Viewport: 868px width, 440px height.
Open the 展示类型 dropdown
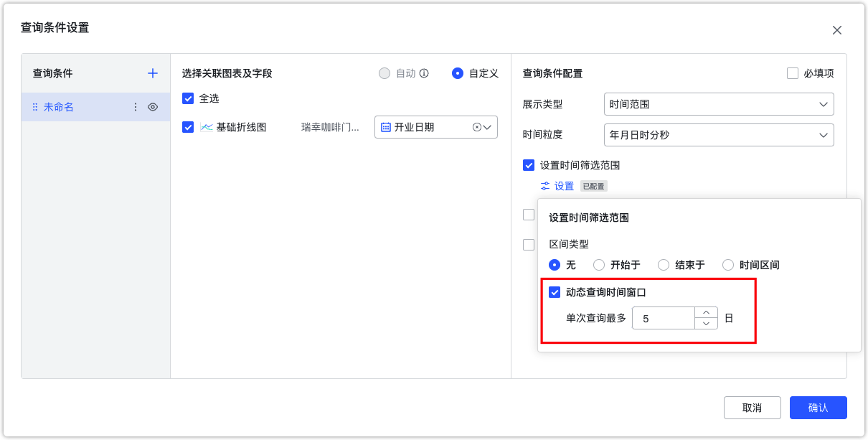click(x=719, y=104)
